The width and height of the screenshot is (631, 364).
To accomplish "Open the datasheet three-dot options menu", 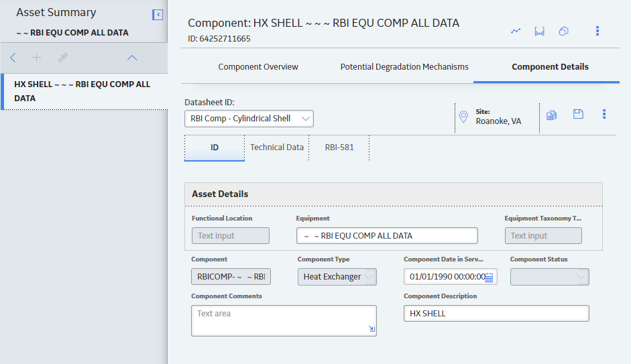I will click(604, 114).
